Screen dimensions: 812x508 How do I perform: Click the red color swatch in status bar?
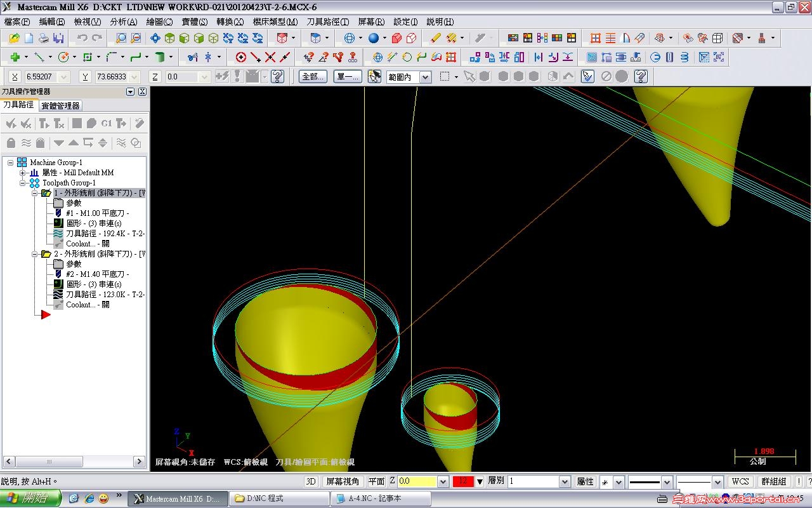click(462, 481)
